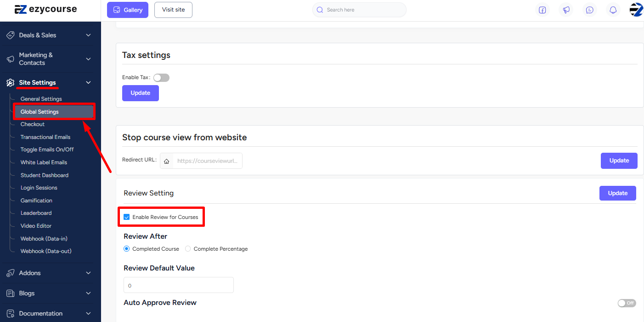Click Update in Review Setting

pyautogui.click(x=618, y=193)
